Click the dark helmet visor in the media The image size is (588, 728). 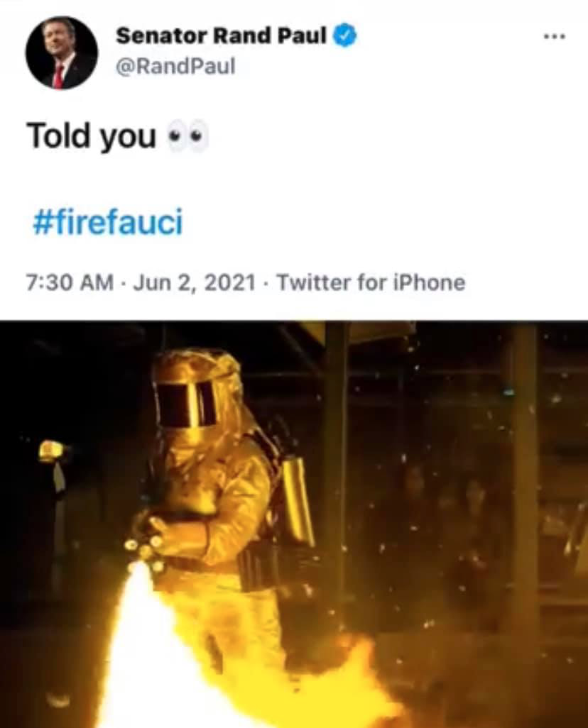coord(187,404)
